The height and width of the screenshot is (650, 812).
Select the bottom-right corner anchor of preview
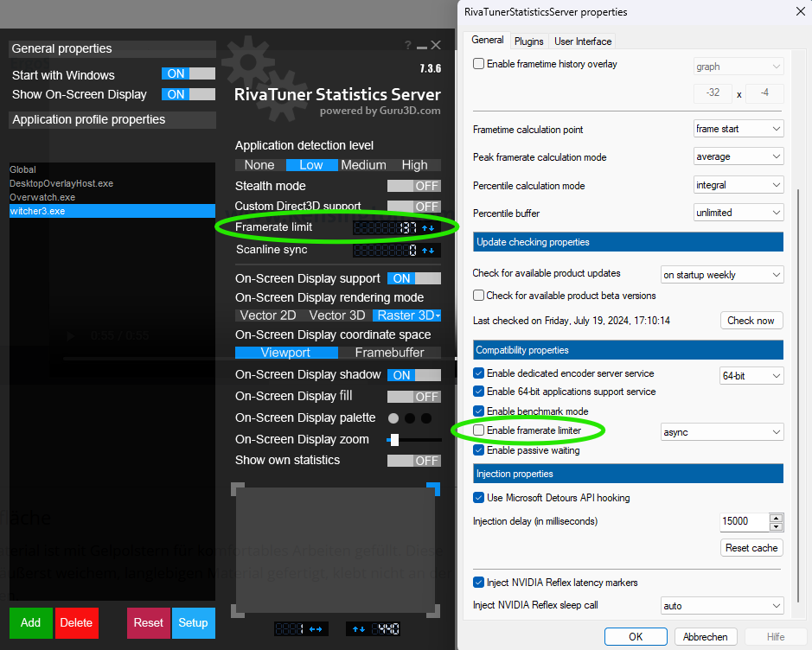tap(433, 611)
